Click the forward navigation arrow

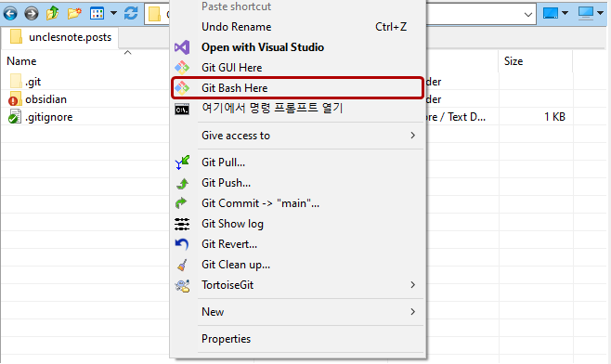(32, 14)
